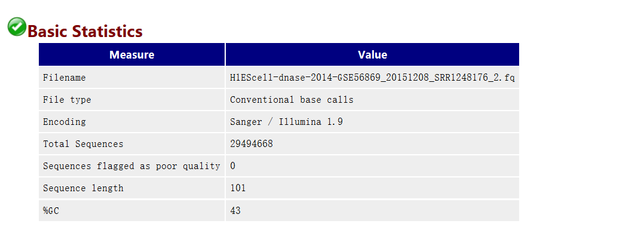644x239 pixels.
Task: Click the 29494668 total sequences value
Action: [252, 144]
